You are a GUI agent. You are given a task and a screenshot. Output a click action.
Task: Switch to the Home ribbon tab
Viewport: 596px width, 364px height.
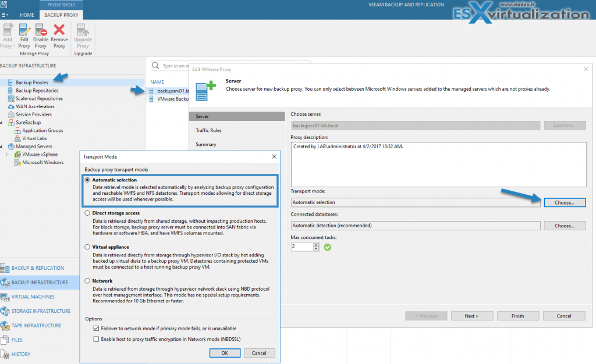pyautogui.click(x=27, y=14)
